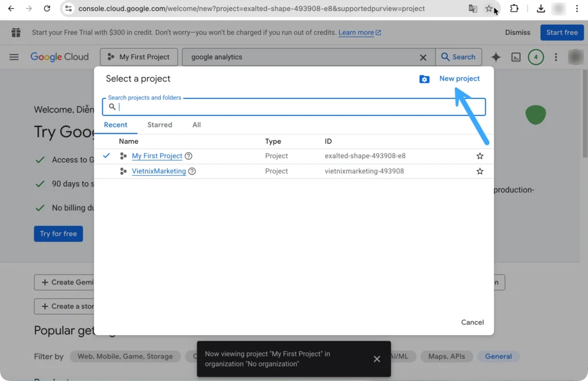Image resolution: width=588 pixels, height=381 pixels.
Task: Switch to the All tab
Action: 196,125
